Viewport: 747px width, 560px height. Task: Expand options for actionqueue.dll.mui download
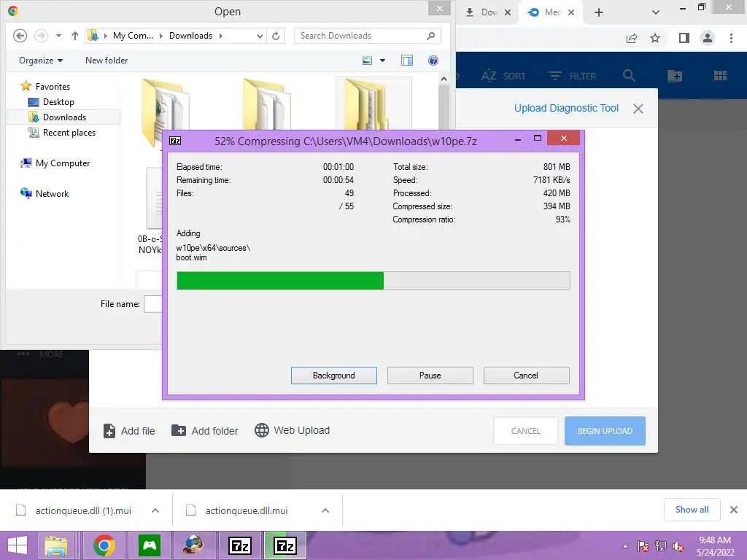325,510
